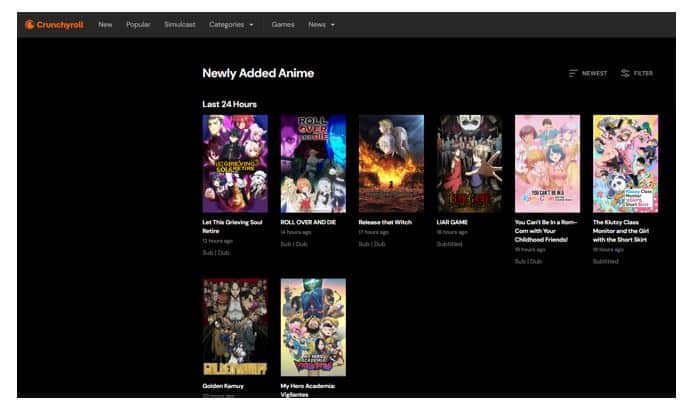692x416 pixels.
Task: Go to the Popular section
Action: tap(138, 25)
